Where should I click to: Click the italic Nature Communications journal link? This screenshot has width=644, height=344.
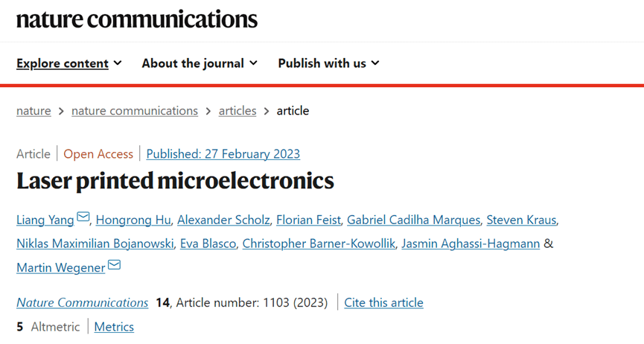[x=83, y=302]
